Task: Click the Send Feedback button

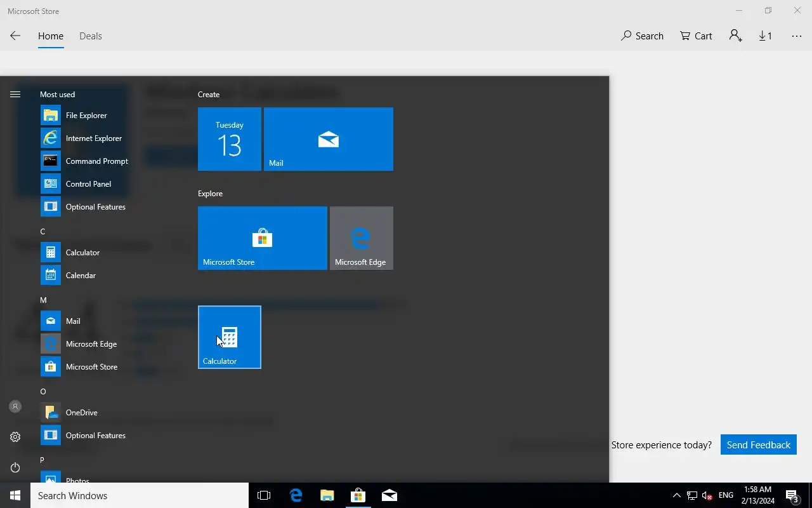Action: 759,445
